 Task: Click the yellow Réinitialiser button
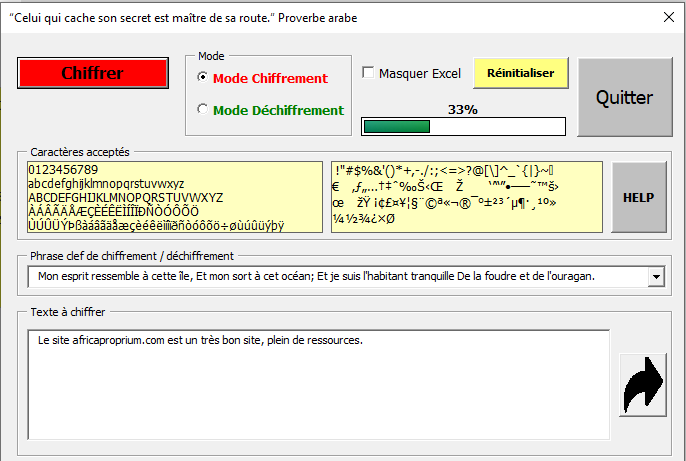click(520, 73)
